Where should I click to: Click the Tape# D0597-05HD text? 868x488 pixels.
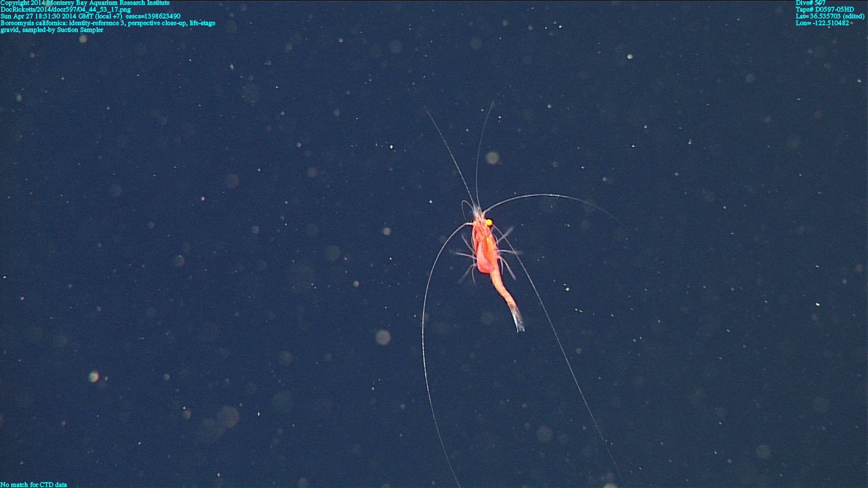(825, 9)
